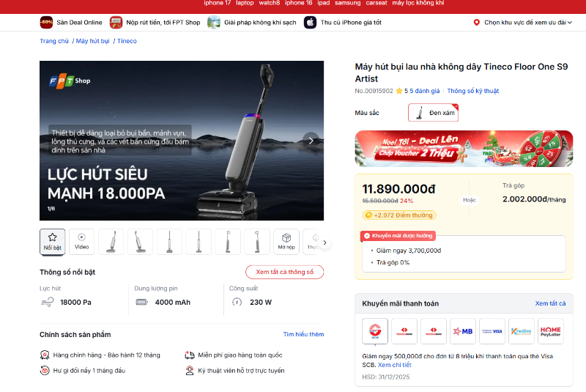View fifth vacuum product thumbnail
586x392 pixels.
[x=228, y=242]
